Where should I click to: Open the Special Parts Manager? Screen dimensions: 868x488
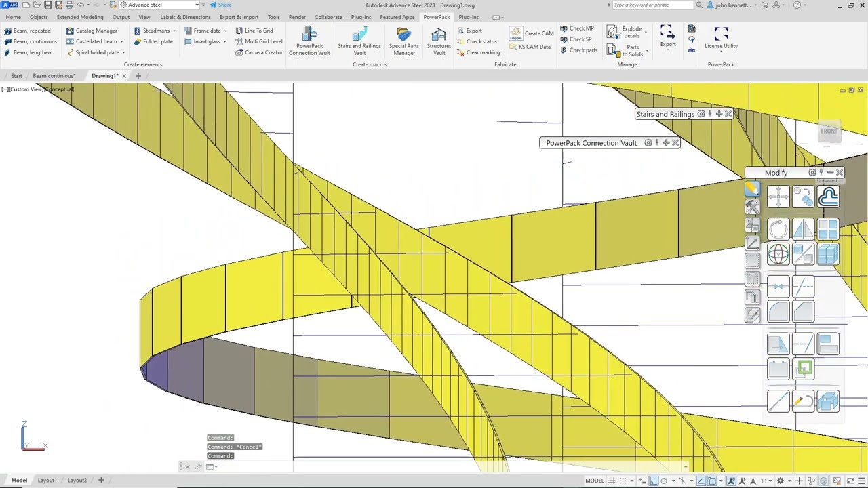(404, 41)
